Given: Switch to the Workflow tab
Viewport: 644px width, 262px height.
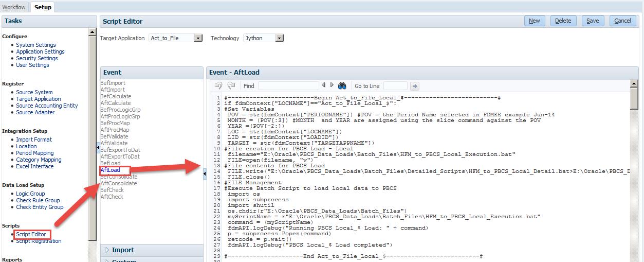Looking at the screenshot, I should coord(14,7).
